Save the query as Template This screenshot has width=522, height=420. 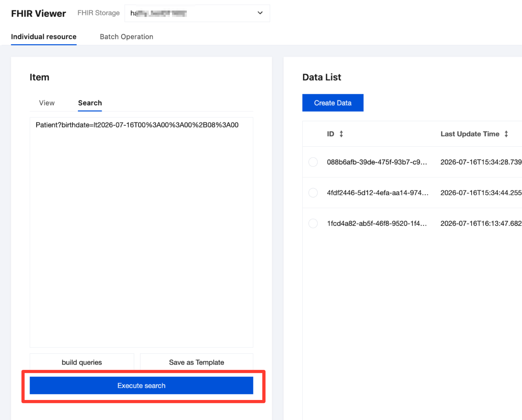(197, 362)
